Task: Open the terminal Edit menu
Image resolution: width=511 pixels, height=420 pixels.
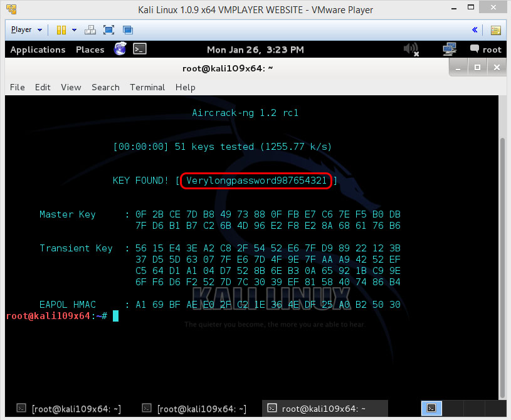Action: pos(43,87)
